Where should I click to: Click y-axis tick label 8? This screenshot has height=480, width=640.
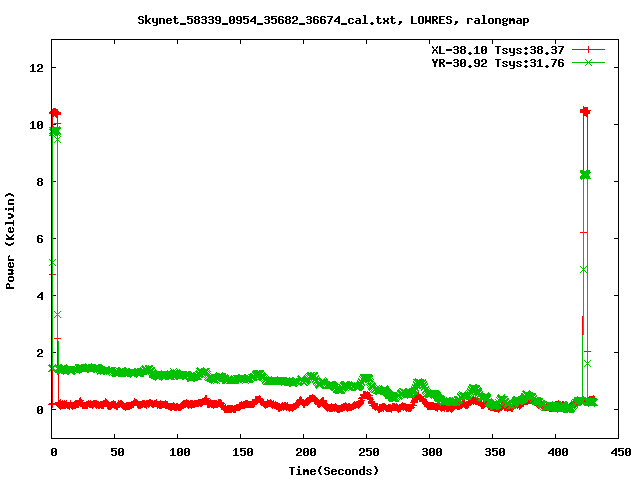click(40, 182)
